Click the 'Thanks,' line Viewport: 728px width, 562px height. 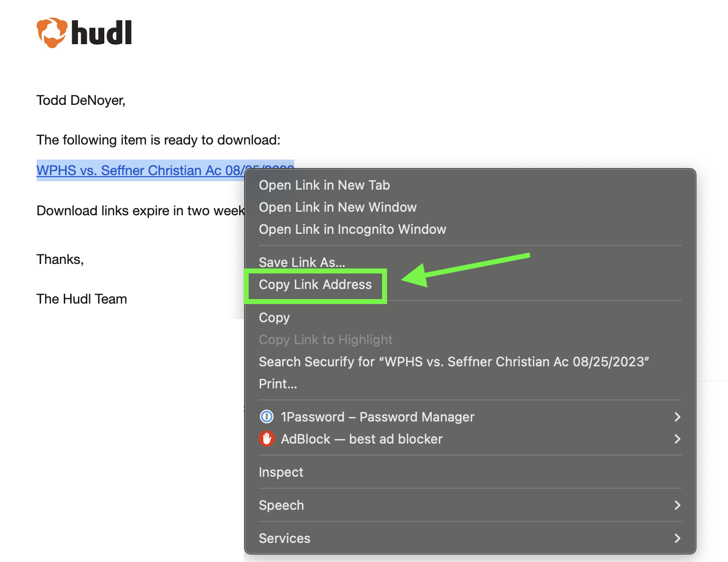coord(60,259)
